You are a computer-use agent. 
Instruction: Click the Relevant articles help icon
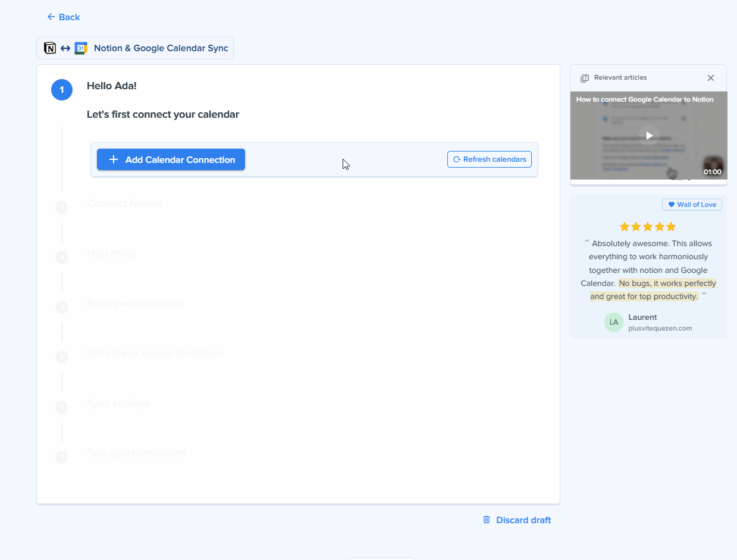click(x=585, y=78)
